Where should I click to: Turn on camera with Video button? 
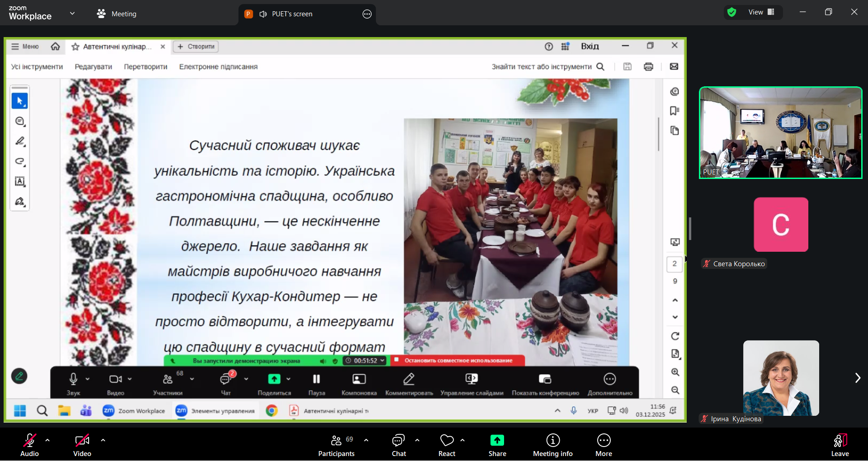82,445
